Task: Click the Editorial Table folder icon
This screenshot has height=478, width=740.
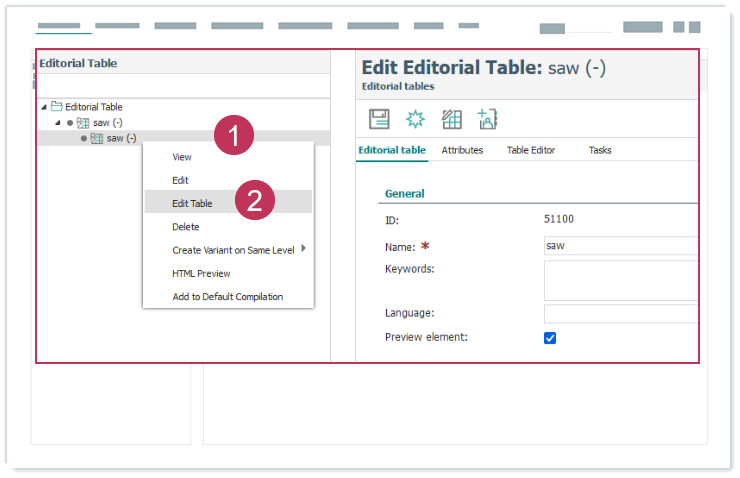Action: (x=57, y=106)
